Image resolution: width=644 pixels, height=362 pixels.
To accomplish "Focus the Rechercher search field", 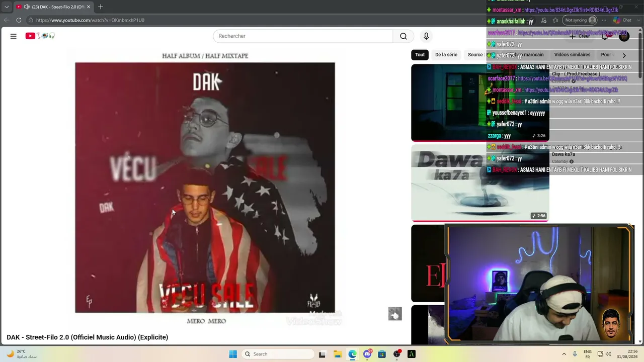I will coord(303,36).
